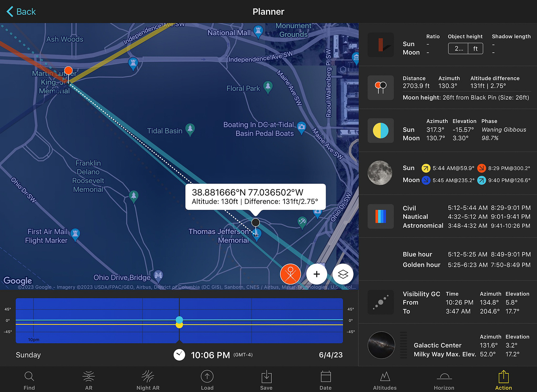
Task: Select the galactic center visibility icon
Action: [381, 302]
